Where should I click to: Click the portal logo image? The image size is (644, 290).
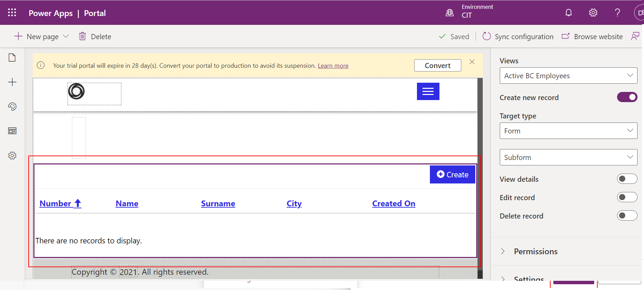[76, 91]
